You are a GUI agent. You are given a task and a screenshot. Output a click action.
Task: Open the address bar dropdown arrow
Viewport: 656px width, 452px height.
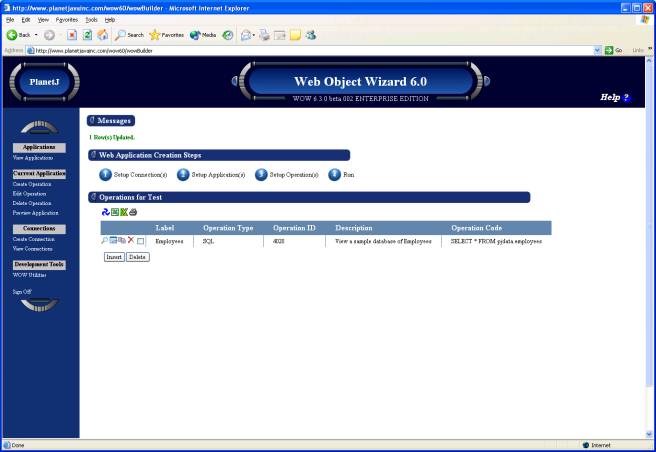[x=597, y=49]
